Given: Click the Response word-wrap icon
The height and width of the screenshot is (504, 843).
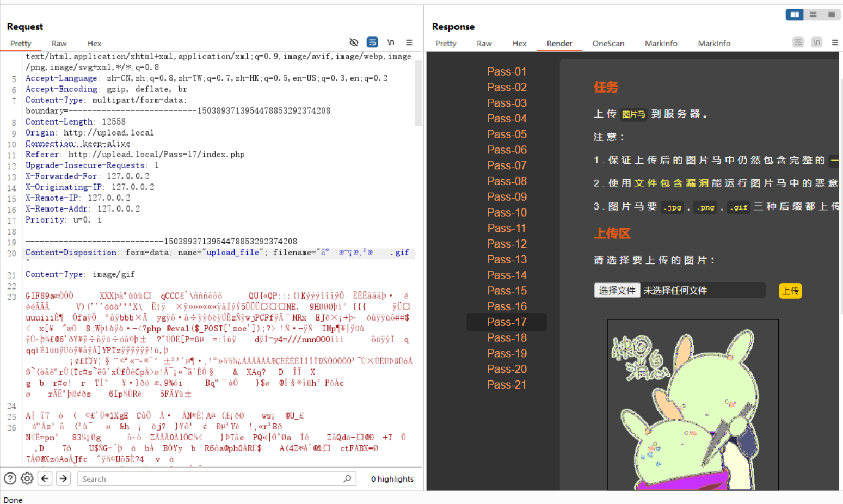Looking at the screenshot, I should 798,42.
